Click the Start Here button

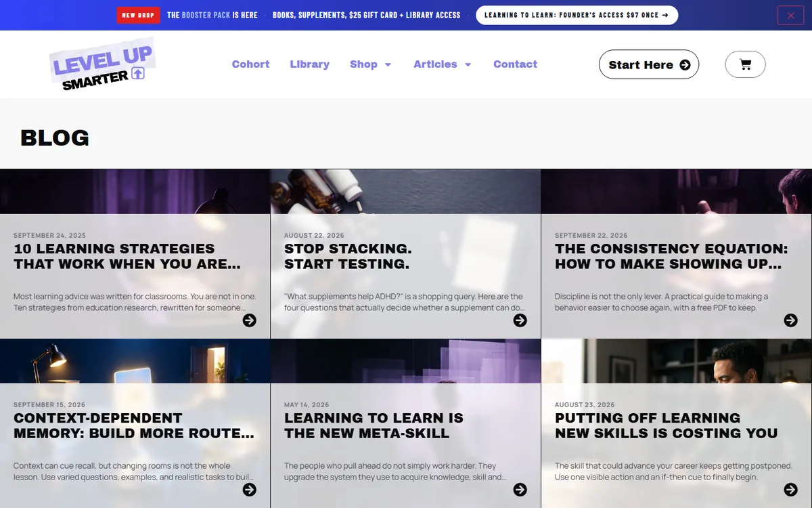point(649,64)
